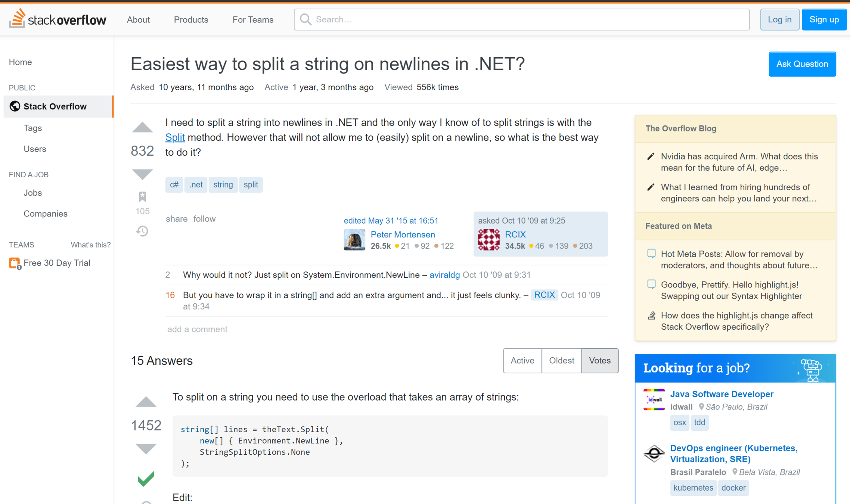Expand add a comment field
This screenshot has height=504, width=850.
coord(197,329)
